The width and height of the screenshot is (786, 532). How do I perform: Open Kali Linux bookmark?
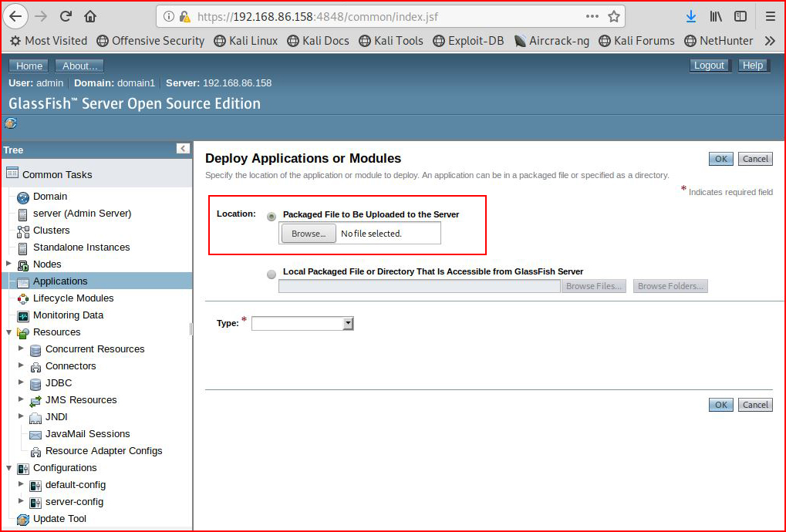245,41
